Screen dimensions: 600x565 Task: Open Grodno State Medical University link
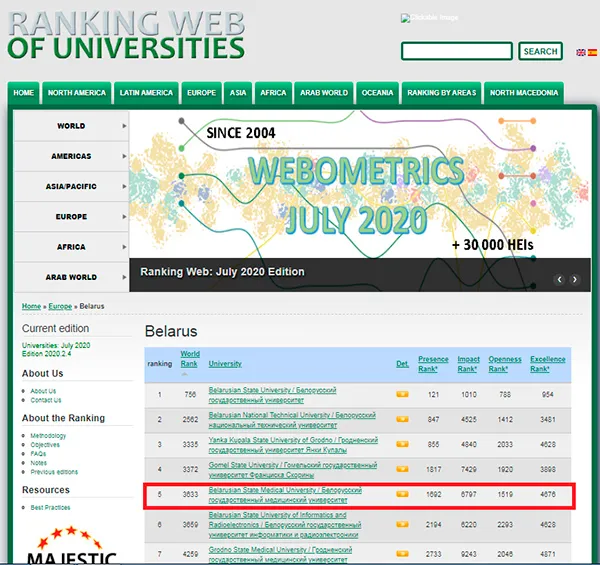[x=280, y=554]
